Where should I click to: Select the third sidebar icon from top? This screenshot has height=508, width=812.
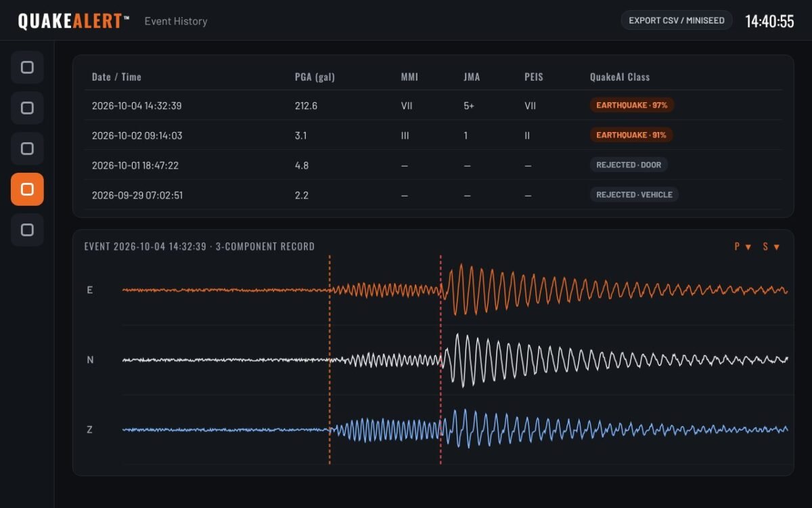click(x=27, y=148)
